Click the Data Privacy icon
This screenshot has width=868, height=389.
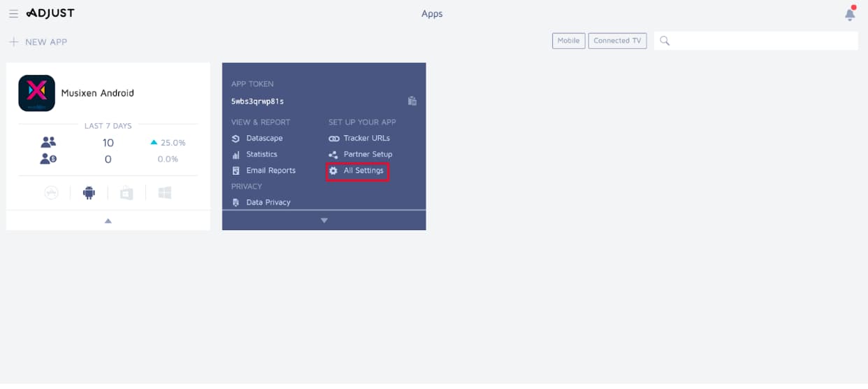pos(236,202)
